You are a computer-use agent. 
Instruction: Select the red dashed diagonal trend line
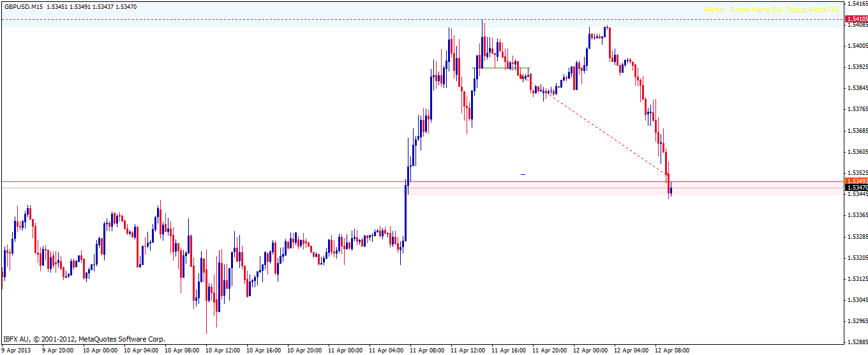pos(606,135)
